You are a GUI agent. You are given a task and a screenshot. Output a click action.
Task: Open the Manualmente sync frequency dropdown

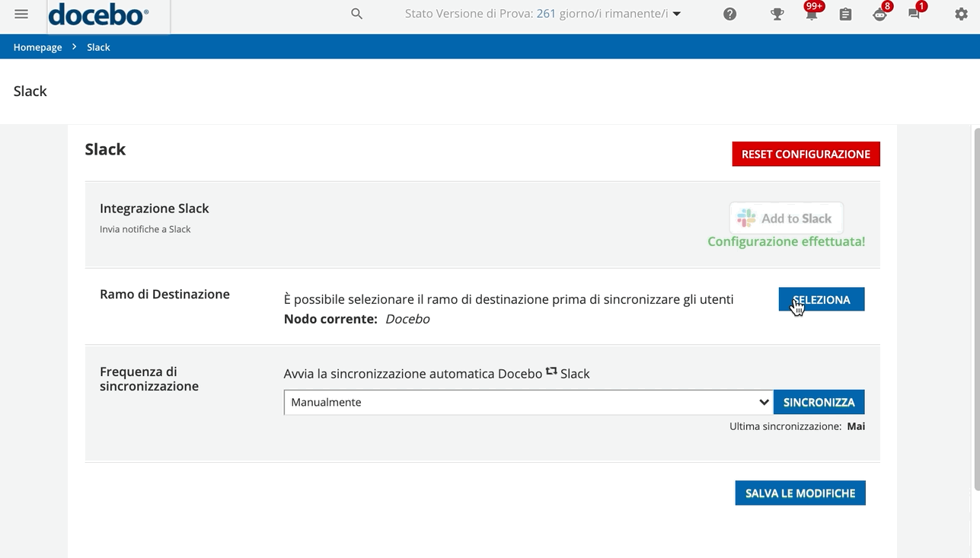click(528, 402)
